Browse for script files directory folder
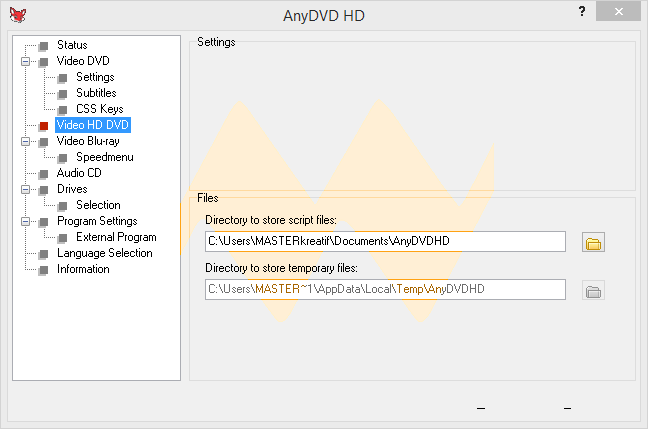Image resolution: width=648 pixels, height=429 pixels. coord(594,242)
